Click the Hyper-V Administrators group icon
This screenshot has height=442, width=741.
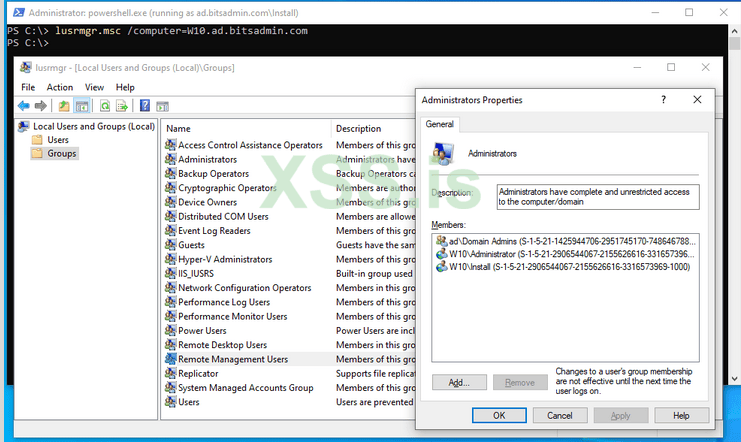pyautogui.click(x=170, y=259)
